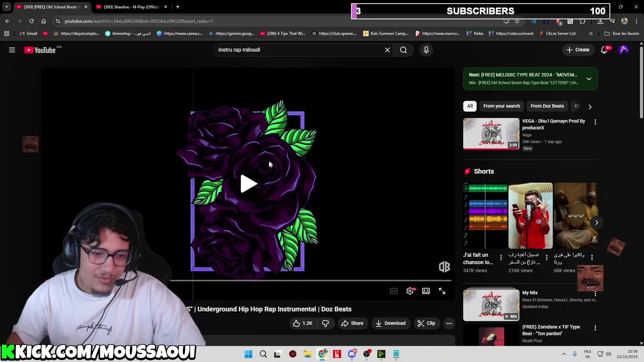
Task: Run the search with the magnifier button
Action: (x=404, y=50)
